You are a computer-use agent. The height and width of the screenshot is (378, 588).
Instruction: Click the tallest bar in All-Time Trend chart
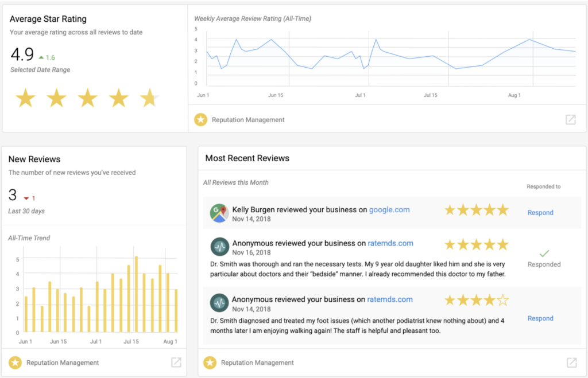coord(136,294)
